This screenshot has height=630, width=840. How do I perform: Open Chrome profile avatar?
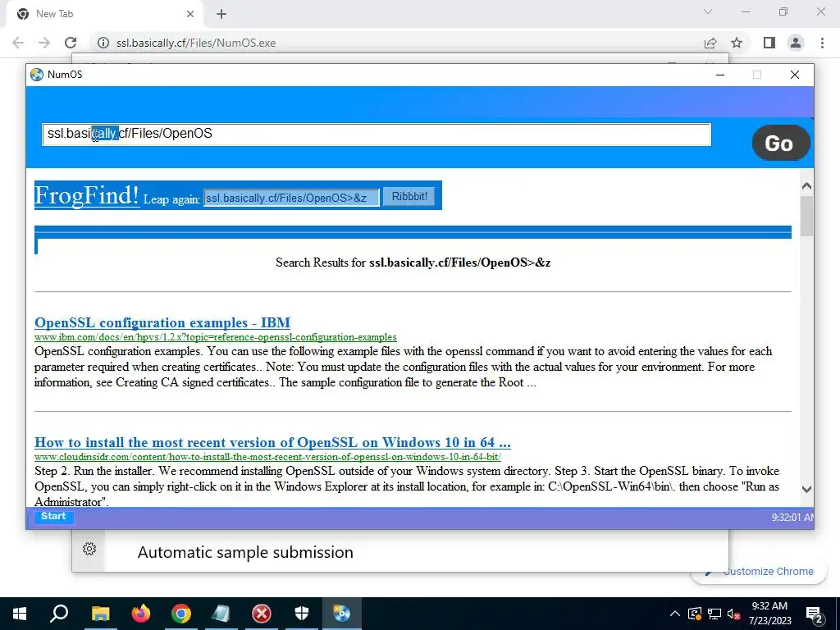click(796, 43)
